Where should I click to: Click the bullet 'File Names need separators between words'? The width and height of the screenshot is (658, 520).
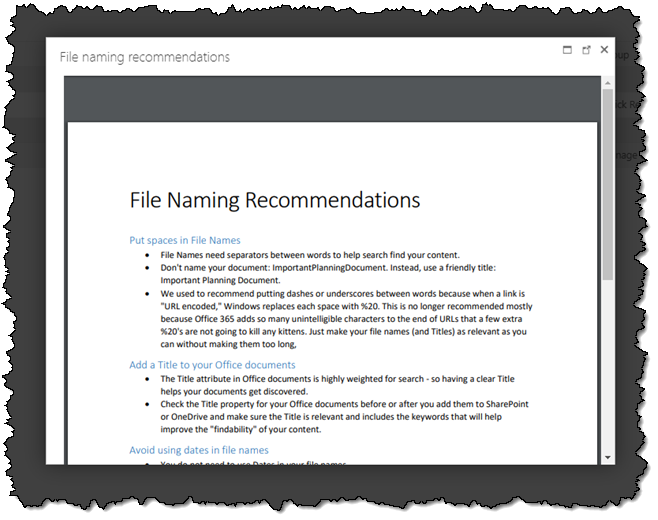[x=310, y=255]
